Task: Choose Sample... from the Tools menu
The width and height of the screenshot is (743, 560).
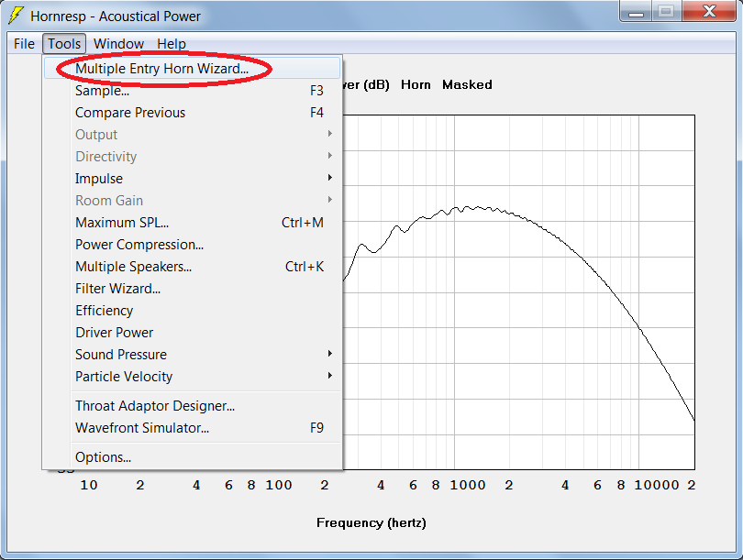Action: point(192,91)
